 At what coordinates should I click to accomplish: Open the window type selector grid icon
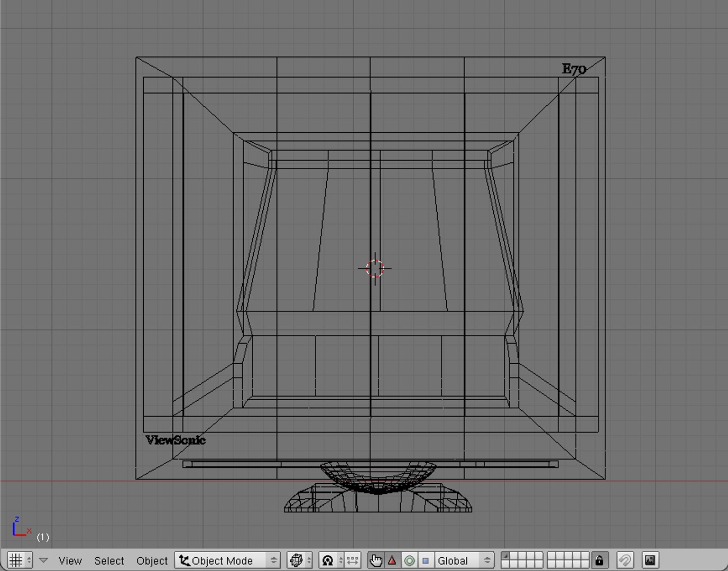(x=20, y=560)
